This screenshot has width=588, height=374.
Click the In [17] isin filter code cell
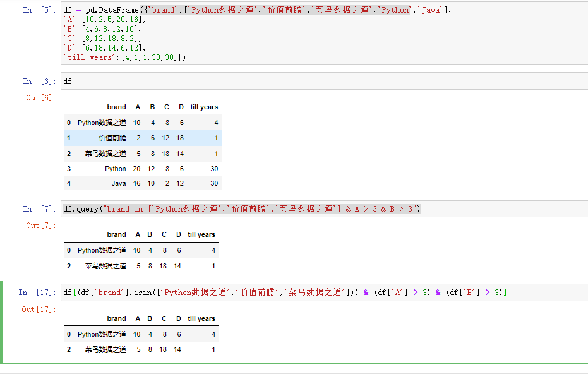[x=325, y=293]
